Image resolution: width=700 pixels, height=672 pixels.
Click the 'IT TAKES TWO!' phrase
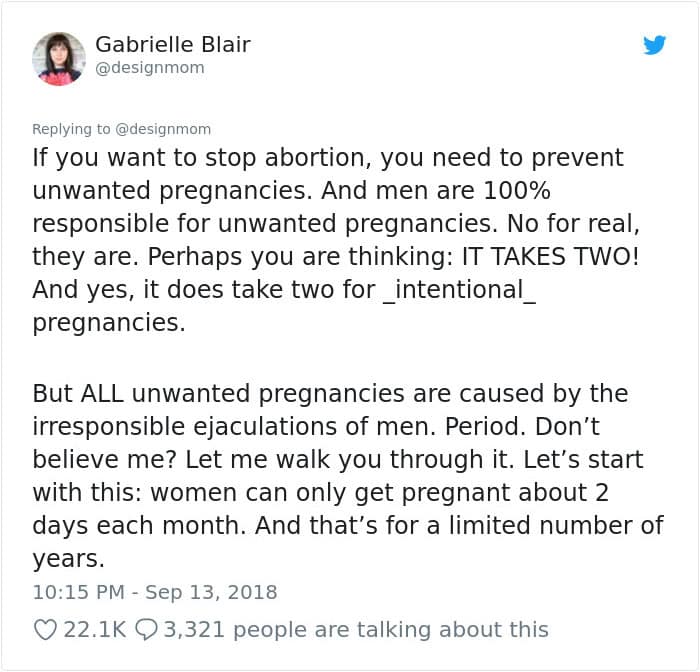[550, 257]
